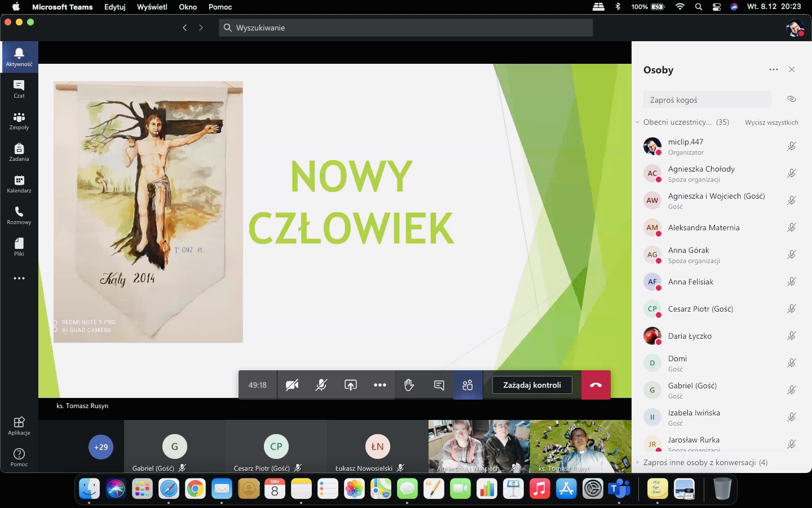Click the shared slide image of Kąty 2014

pos(148,212)
